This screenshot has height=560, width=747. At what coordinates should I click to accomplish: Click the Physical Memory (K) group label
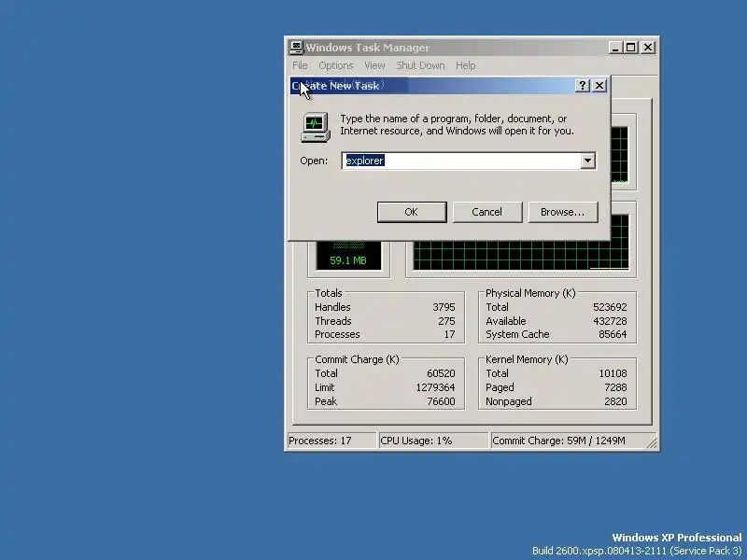(530, 293)
